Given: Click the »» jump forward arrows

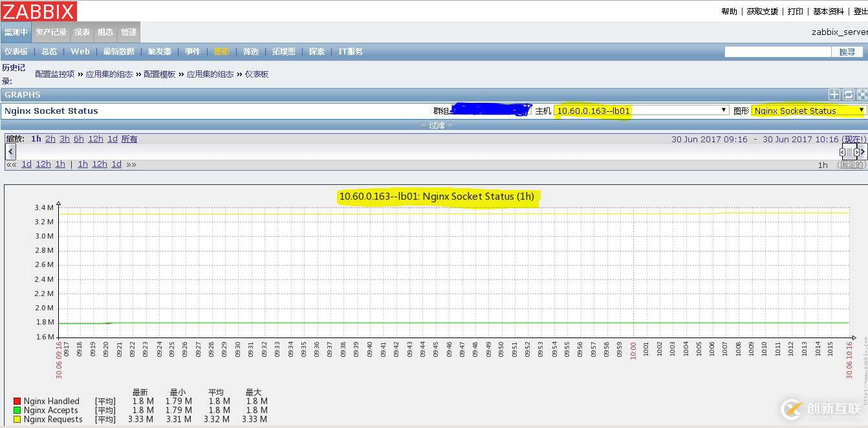Looking at the screenshot, I should [131, 164].
